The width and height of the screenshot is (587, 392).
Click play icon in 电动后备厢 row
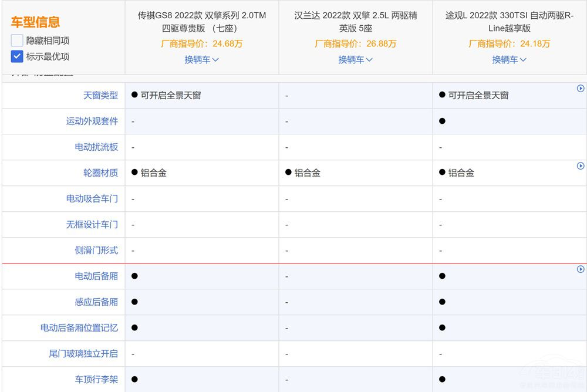click(x=581, y=269)
